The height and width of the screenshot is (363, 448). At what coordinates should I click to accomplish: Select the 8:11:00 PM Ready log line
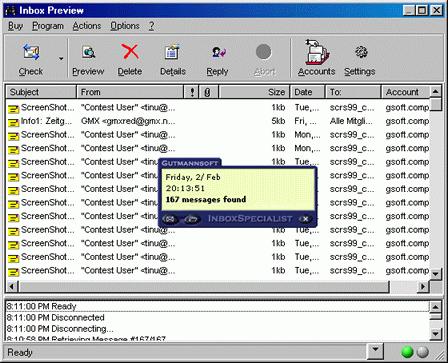218,306
